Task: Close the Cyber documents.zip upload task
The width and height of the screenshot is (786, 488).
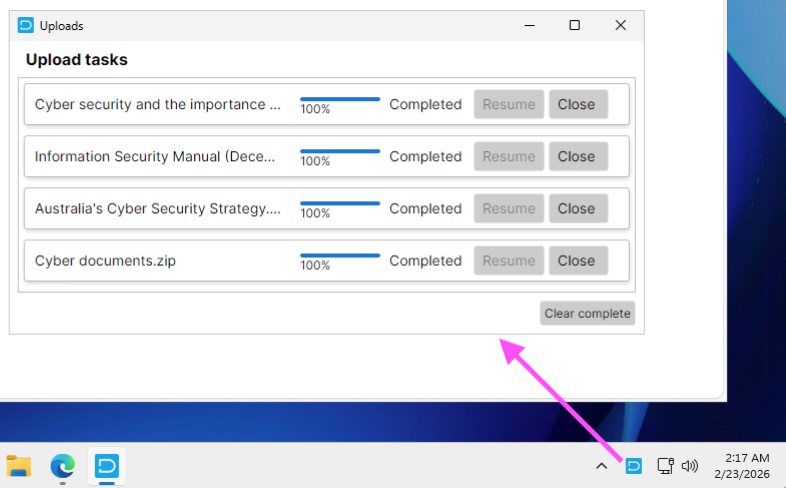Action: point(578,261)
